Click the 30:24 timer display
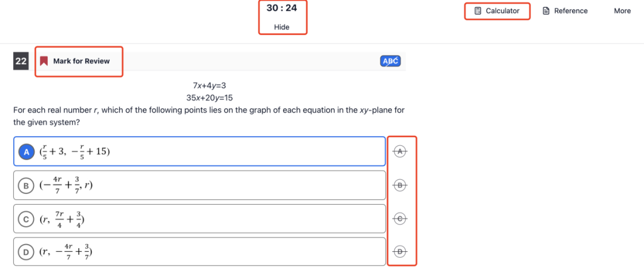The height and width of the screenshot is (275, 644). (281, 8)
